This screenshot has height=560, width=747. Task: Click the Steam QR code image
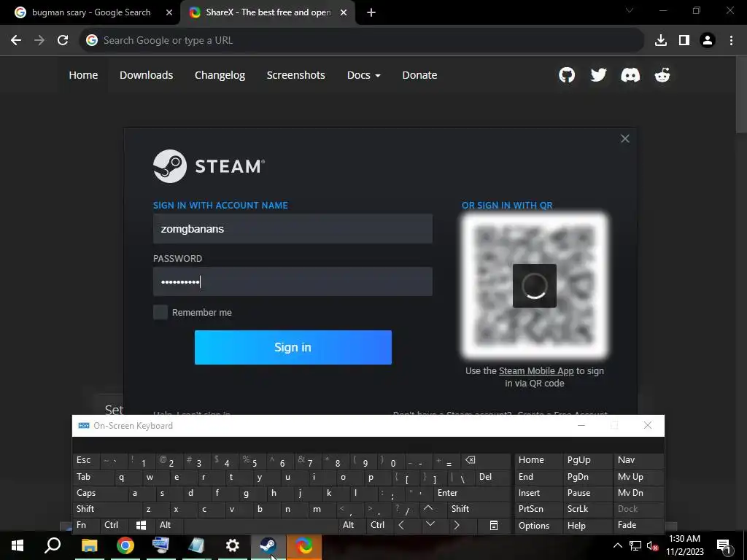pyautogui.click(x=535, y=286)
